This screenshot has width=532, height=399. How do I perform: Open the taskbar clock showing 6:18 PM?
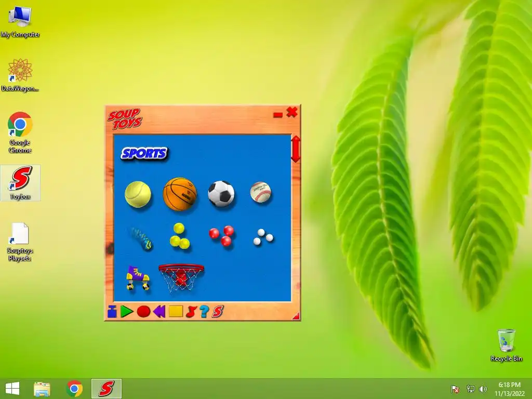click(x=509, y=389)
